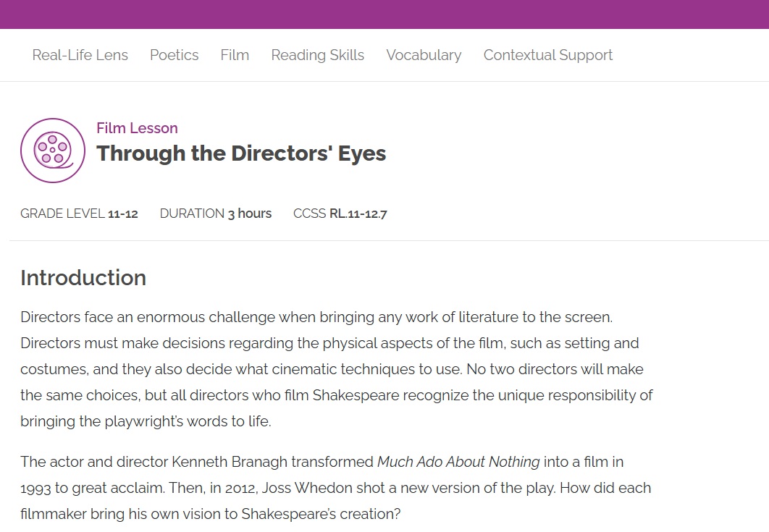Click the year 1993 in the paragraph
The image size is (769, 532).
point(35,489)
